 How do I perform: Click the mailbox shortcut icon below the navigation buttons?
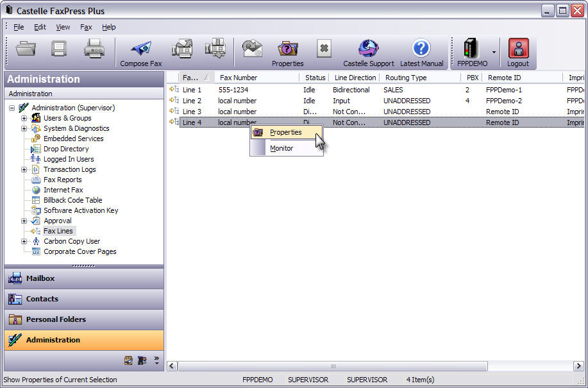point(128,360)
